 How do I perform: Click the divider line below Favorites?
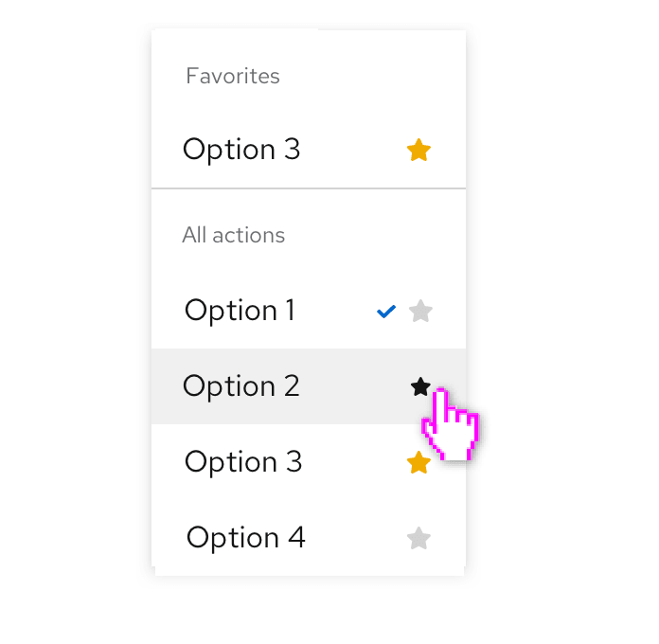(309, 188)
